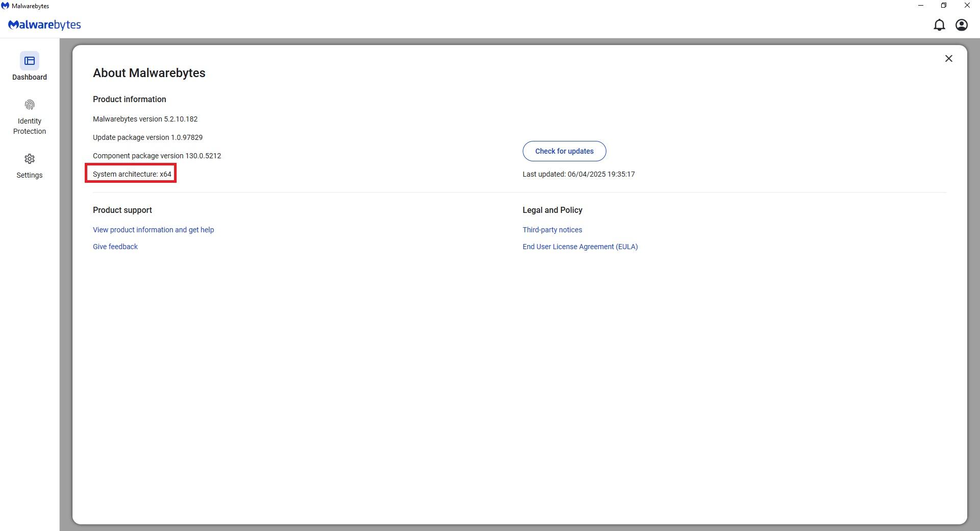Open Third-party notices link
This screenshot has height=531, width=980.
(x=552, y=230)
